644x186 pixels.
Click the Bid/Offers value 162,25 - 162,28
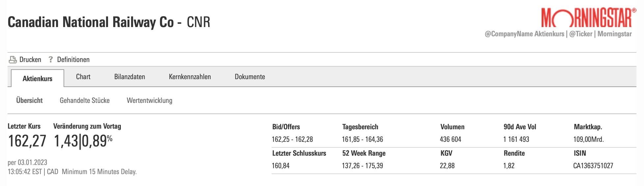[x=292, y=139]
